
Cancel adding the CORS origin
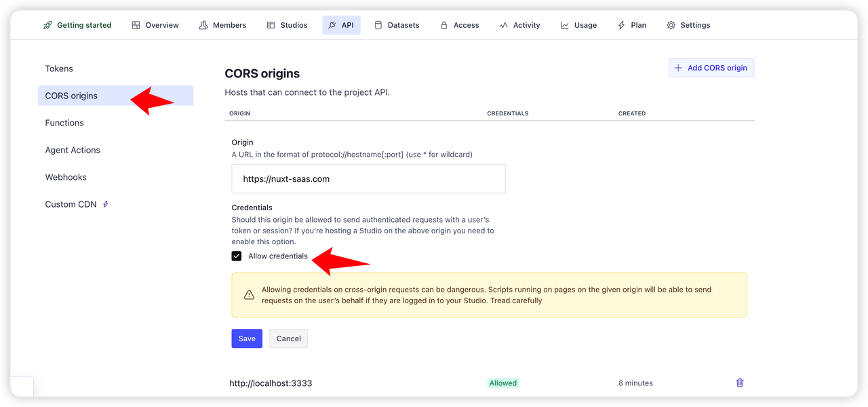[288, 338]
